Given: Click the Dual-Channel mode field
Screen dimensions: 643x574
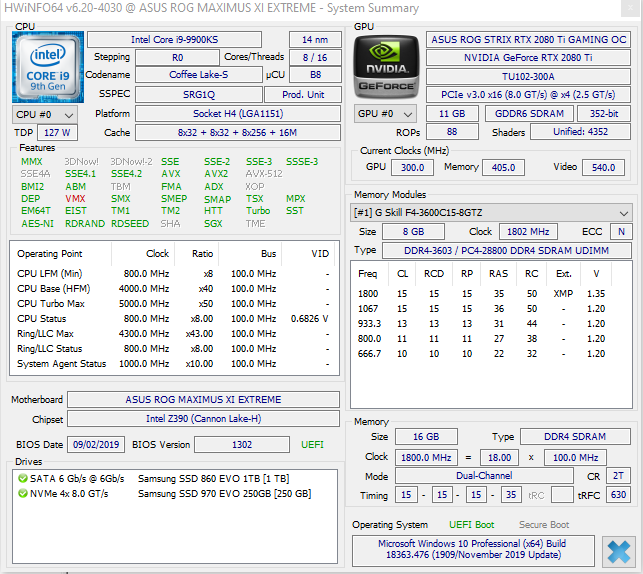Looking at the screenshot, I should [x=484, y=476].
